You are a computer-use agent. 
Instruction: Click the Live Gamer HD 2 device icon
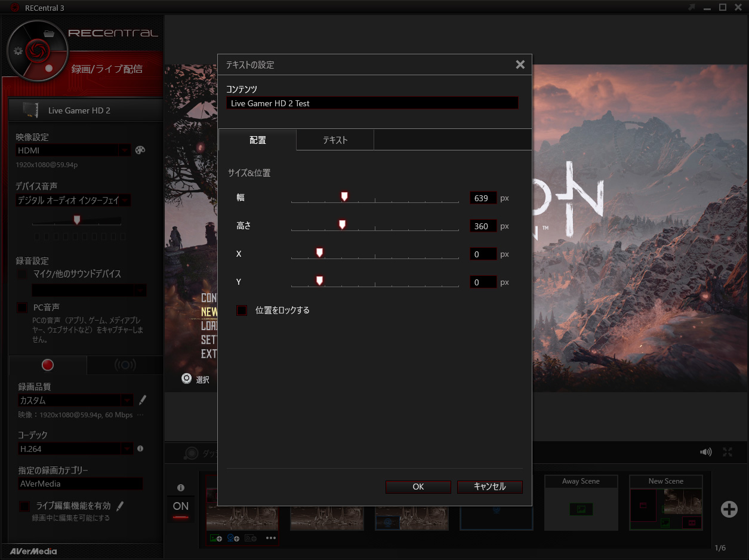click(x=30, y=110)
